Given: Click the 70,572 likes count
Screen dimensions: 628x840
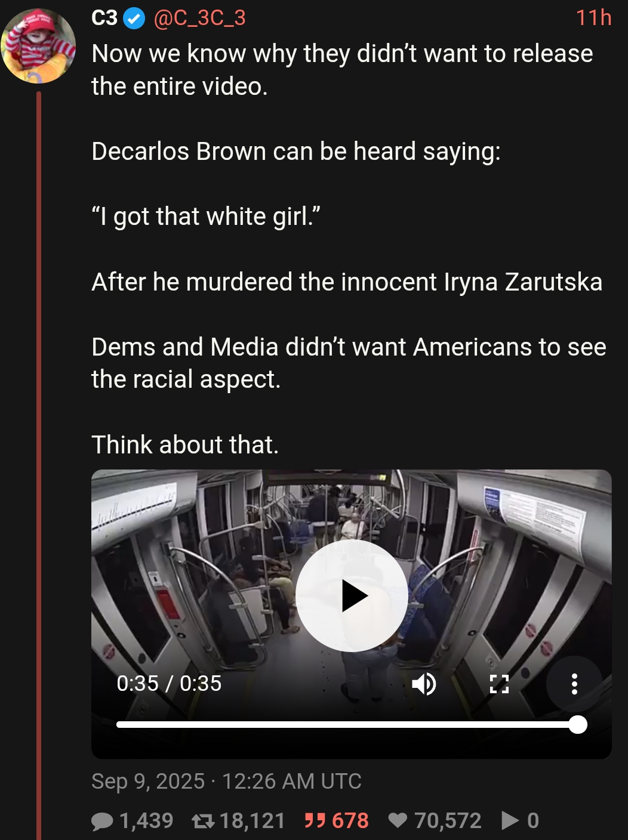Looking at the screenshot, I should (x=448, y=821).
